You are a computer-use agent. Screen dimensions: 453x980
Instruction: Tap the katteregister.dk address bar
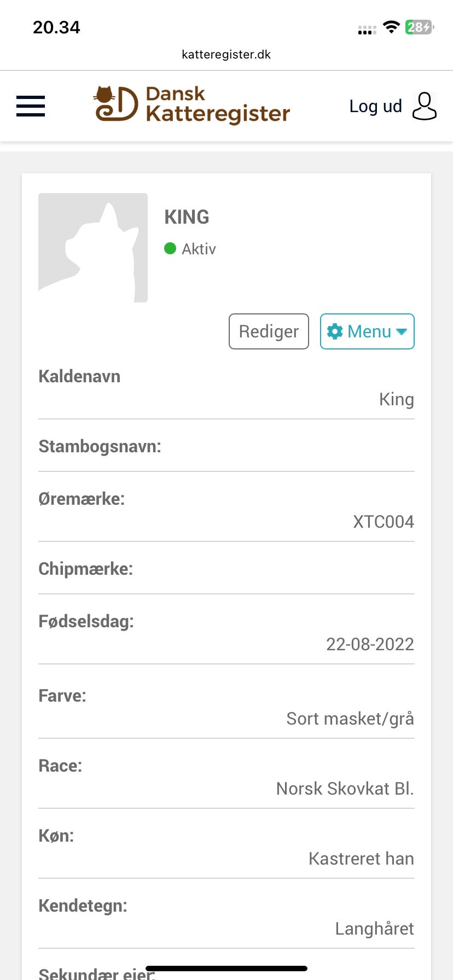[x=226, y=55]
